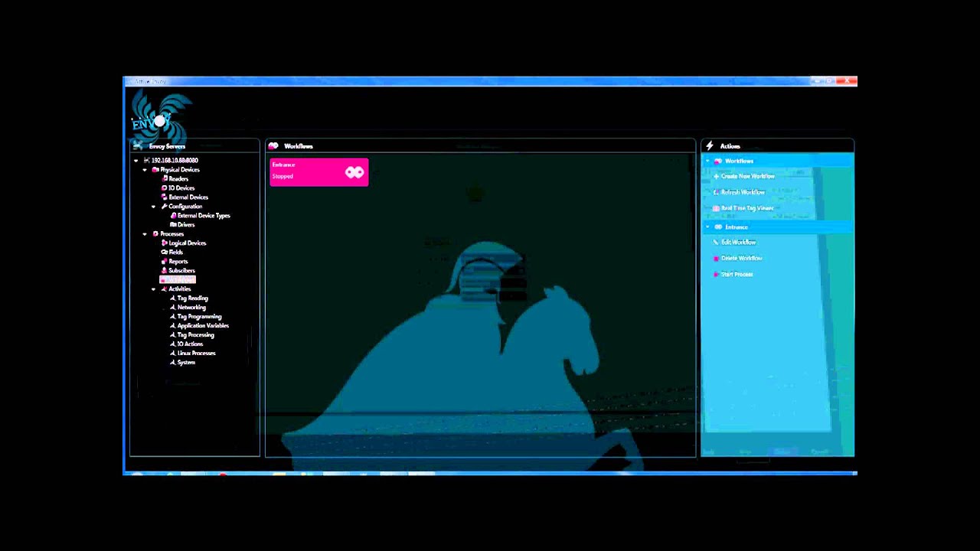This screenshot has height=551, width=980.
Task: Click Start Process action
Action: [x=733, y=274]
